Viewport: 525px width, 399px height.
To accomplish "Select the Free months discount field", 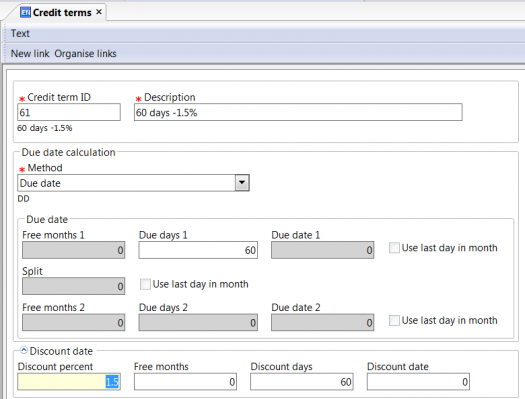I will [x=185, y=382].
